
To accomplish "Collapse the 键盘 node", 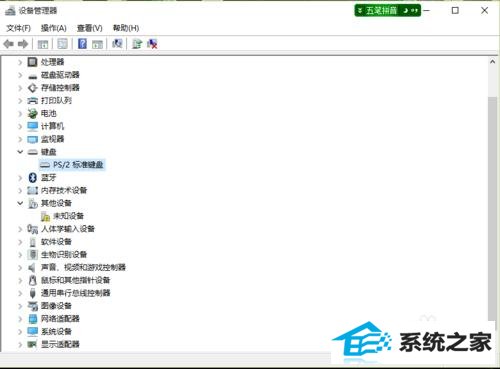I will click(x=20, y=152).
